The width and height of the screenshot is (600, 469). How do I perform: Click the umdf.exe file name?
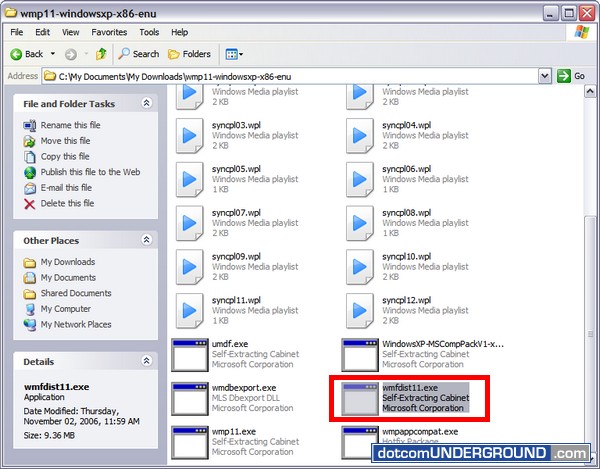tap(230, 344)
